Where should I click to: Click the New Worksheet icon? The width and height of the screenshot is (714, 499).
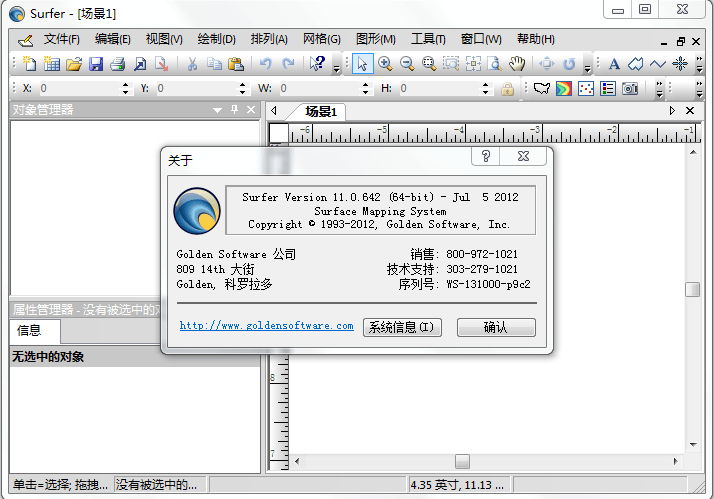[x=52, y=64]
